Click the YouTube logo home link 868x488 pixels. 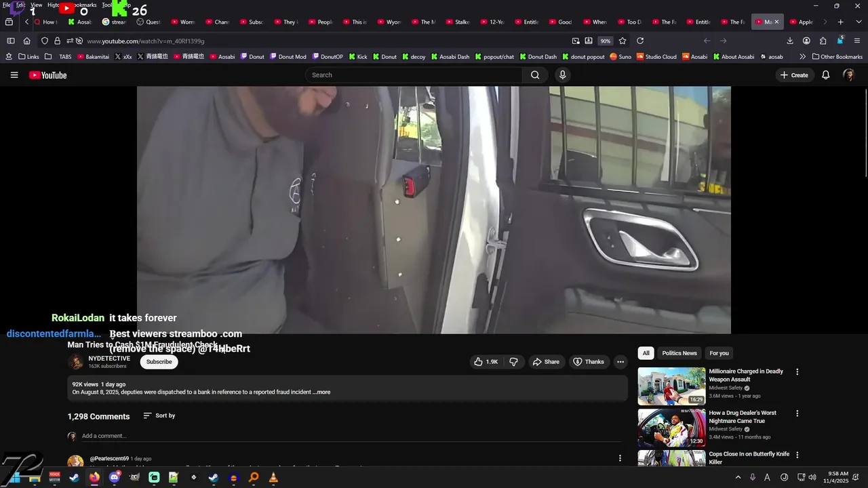(x=47, y=75)
